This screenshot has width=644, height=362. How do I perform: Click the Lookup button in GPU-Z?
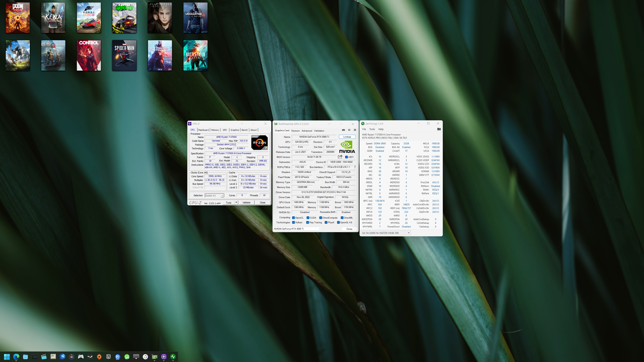click(347, 137)
